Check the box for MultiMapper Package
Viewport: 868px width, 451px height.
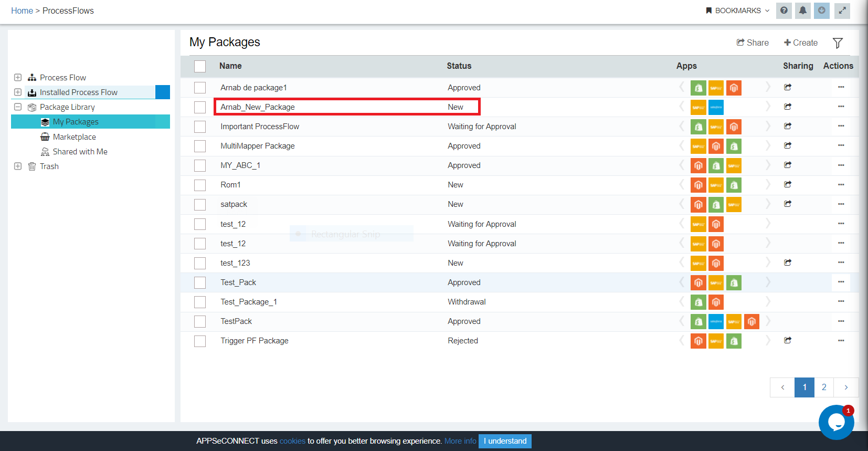pyautogui.click(x=200, y=146)
